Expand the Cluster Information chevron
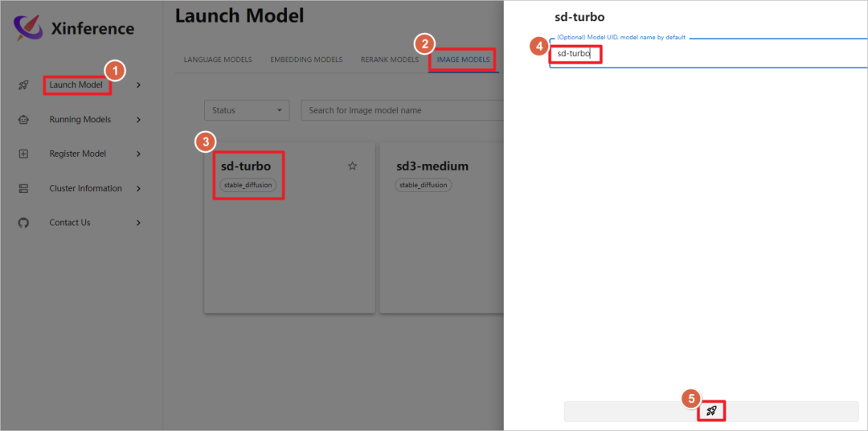The height and width of the screenshot is (431, 868). [138, 188]
